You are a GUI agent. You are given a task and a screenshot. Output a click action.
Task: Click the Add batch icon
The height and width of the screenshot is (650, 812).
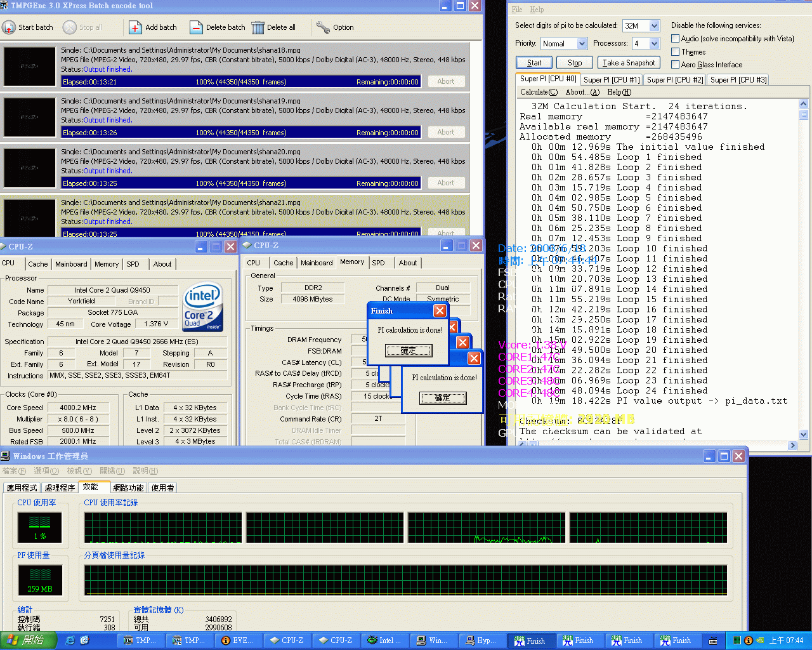tap(135, 27)
